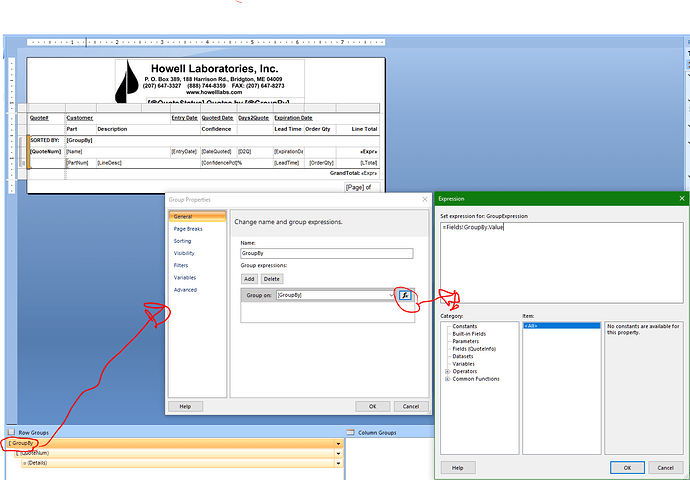Viewport: 690px width, 480px height.
Task: Click the [EntryDate] report cell
Action: pos(185,152)
